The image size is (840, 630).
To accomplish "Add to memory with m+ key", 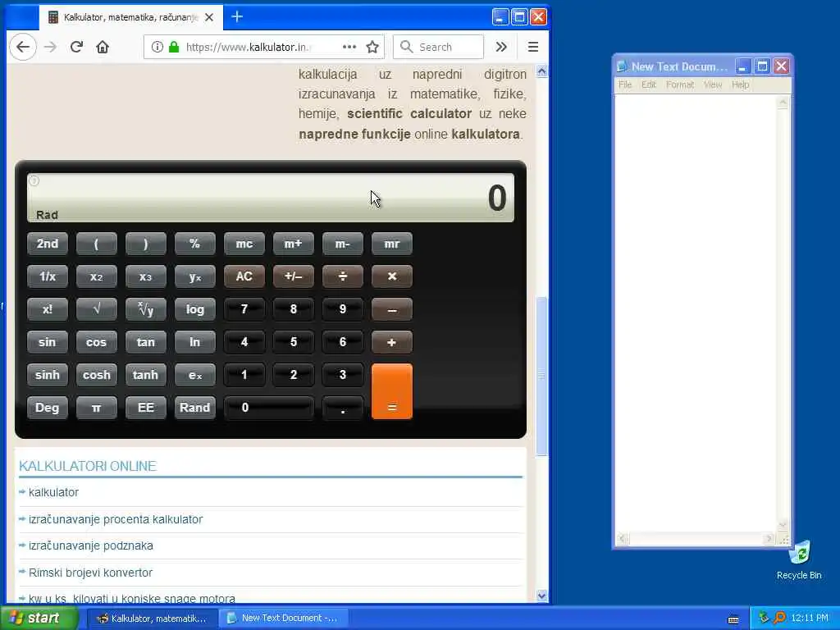I will (294, 244).
